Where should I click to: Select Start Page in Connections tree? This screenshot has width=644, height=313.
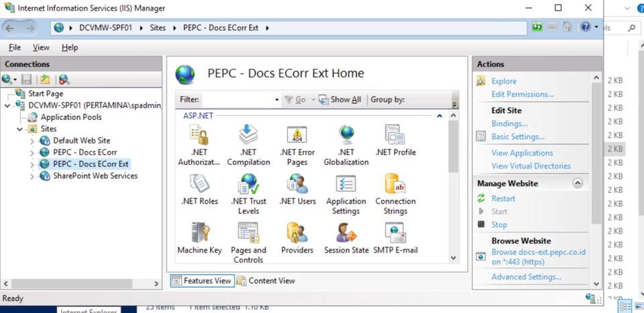[x=46, y=94]
